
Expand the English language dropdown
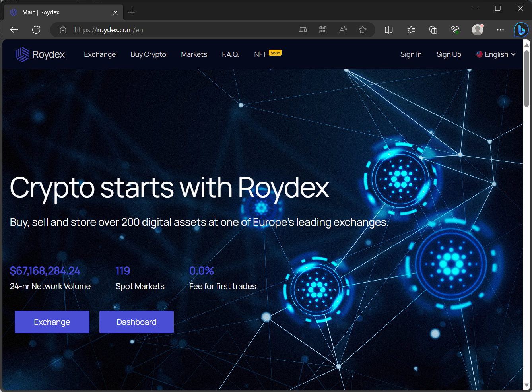click(x=496, y=54)
